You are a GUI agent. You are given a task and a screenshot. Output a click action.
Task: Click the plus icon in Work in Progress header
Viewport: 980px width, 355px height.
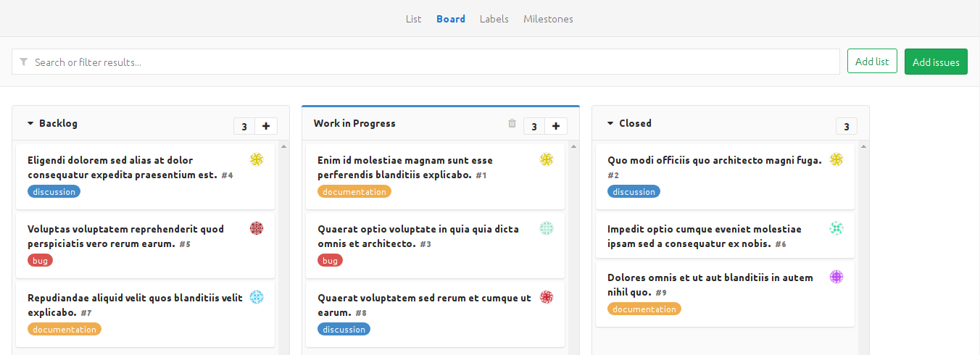[x=555, y=127]
